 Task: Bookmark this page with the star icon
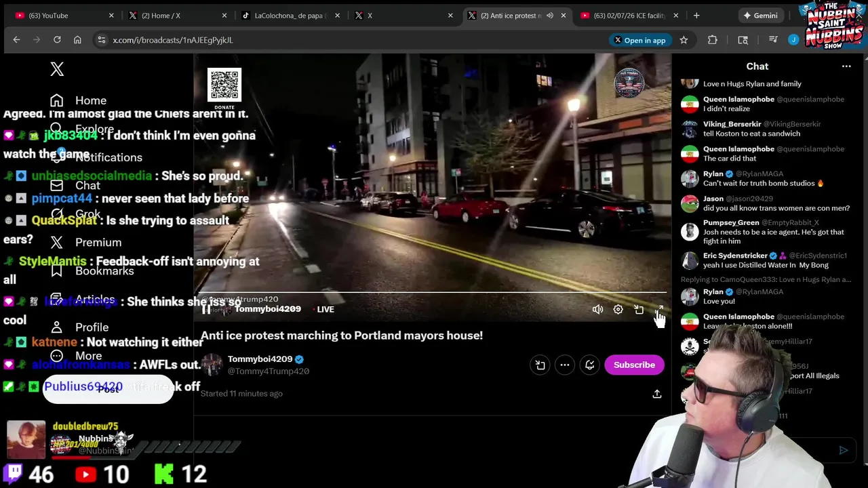tap(684, 40)
